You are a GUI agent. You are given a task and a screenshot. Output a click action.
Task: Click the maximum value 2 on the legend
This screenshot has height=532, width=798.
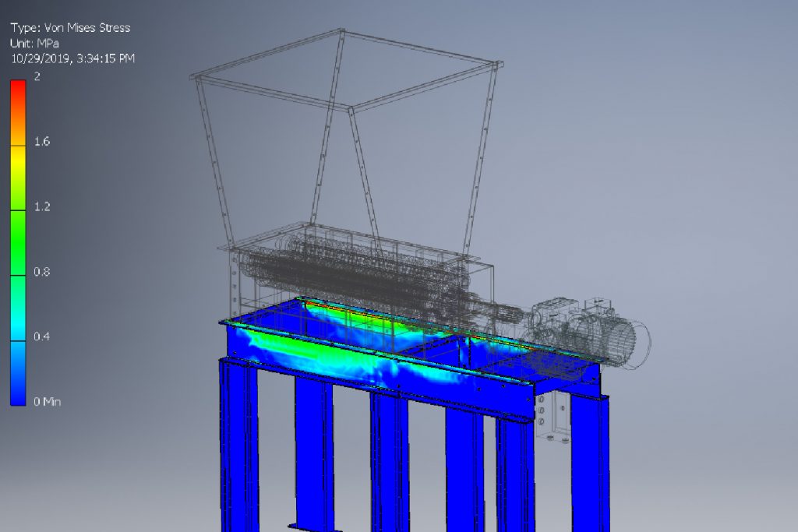coord(37,77)
